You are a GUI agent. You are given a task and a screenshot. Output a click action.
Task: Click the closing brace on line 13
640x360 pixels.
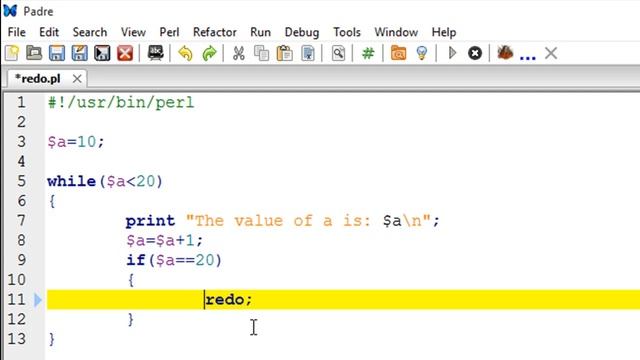click(52, 339)
